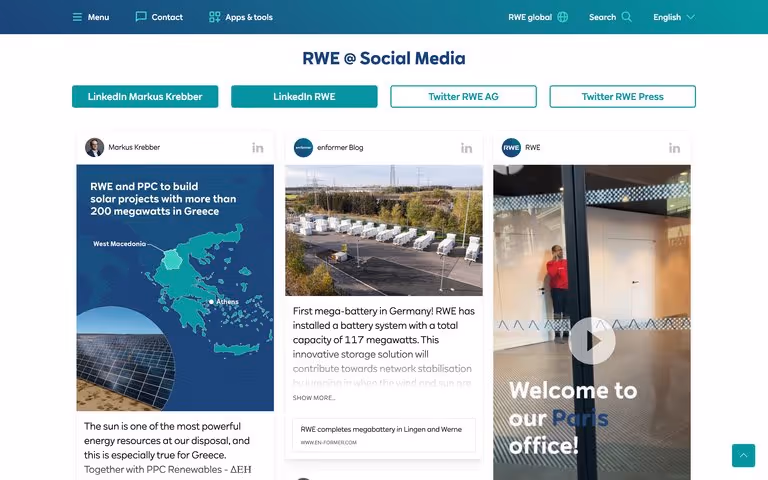Open the mega-battery aerial photo
The image size is (768, 480).
pyautogui.click(x=384, y=230)
